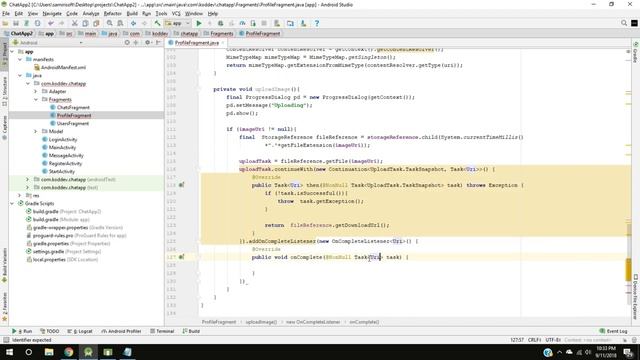Click the green Run app button
Screen dimensions: 640x360
point(199,23)
